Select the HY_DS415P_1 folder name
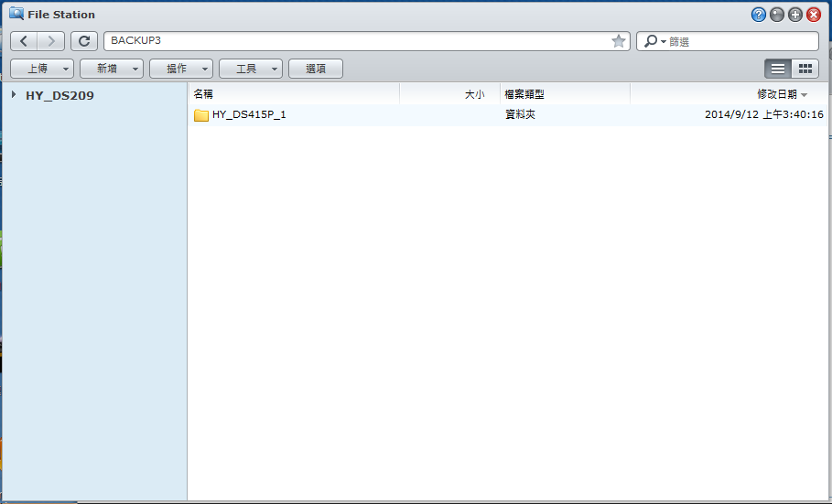This screenshot has width=832, height=504. (x=249, y=114)
